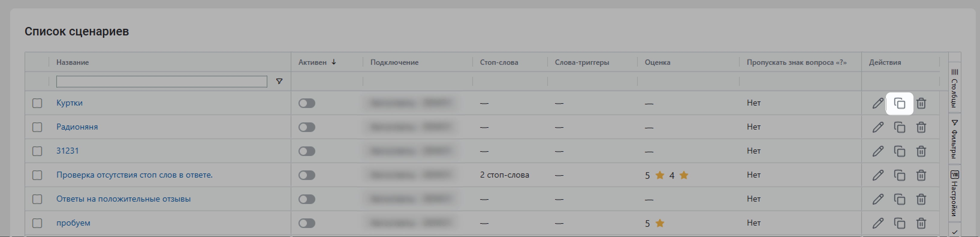
Task: Copy the Куртки scenario
Action: 899,103
